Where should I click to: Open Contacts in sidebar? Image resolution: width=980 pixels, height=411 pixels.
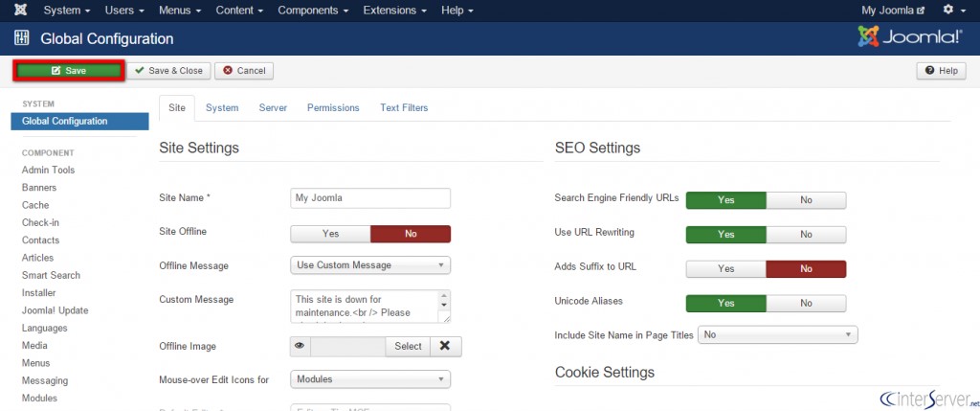click(40, 240)
